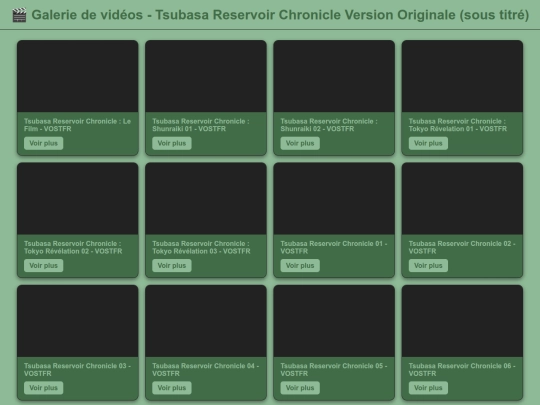
Task: Click the gallery title heading text
Action: coord(280,15)
